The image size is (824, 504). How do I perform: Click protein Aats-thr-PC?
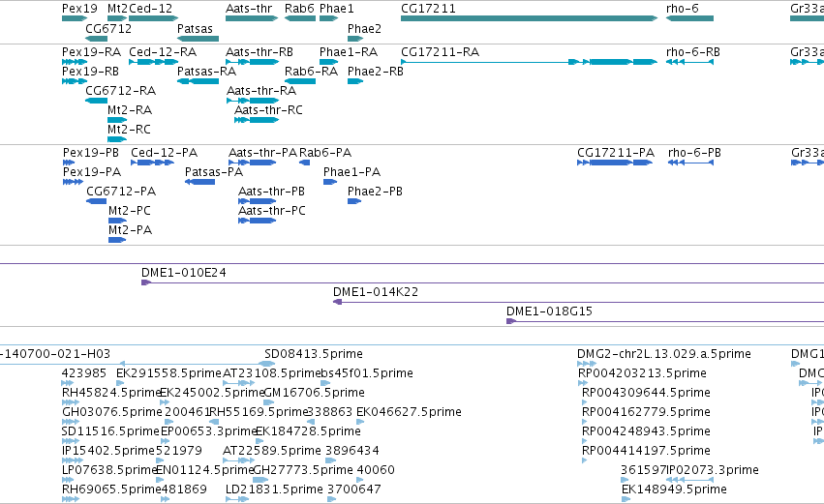pos(272,211)
